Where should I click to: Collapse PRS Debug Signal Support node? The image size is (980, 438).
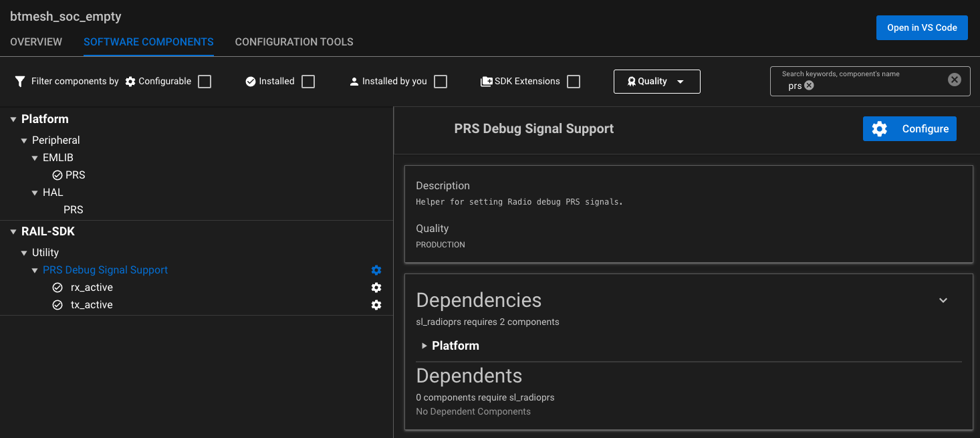[x=35, y=271]
